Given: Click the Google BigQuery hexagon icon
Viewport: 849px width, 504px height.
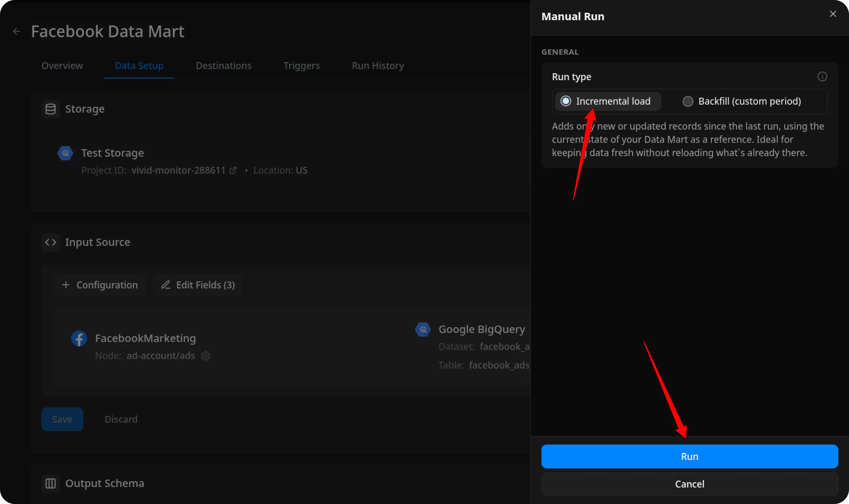Looking at the screenshot, I should tap(423, 329).
